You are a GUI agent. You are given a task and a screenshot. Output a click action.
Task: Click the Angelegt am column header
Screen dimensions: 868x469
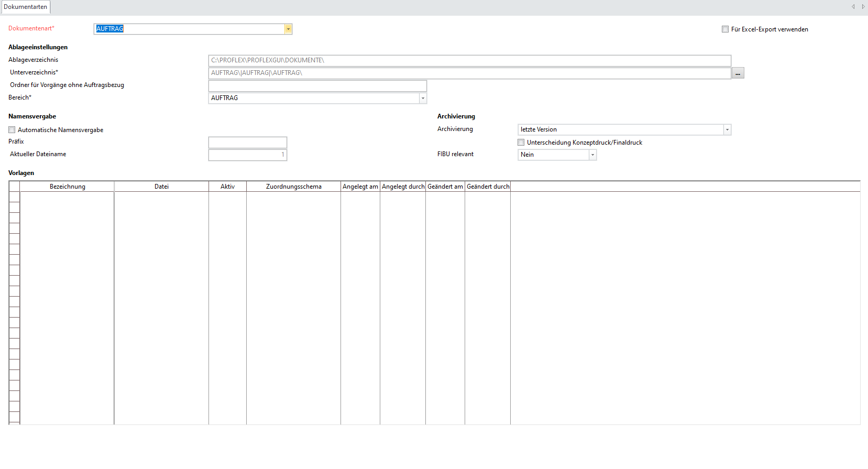pyautogui.click(x=360, y=187)
